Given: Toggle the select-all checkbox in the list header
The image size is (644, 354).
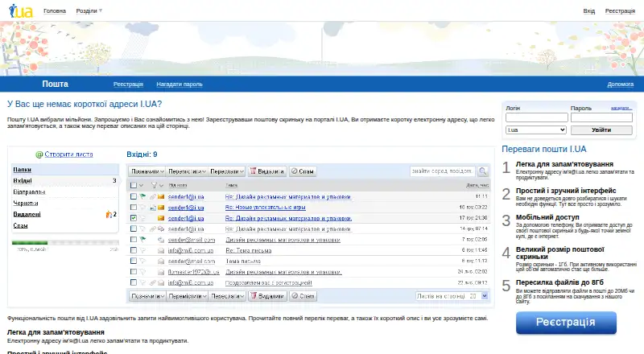Looking at the screenshot, I should 134,185.
